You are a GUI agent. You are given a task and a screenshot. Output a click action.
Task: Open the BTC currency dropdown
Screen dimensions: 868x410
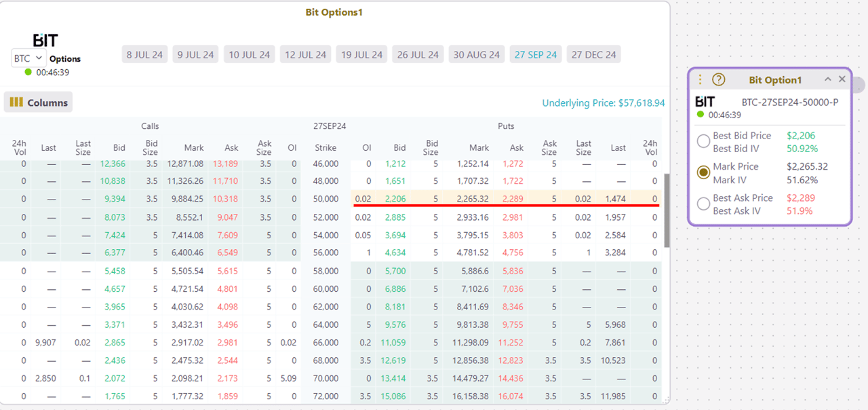click(x=28, y=58)
